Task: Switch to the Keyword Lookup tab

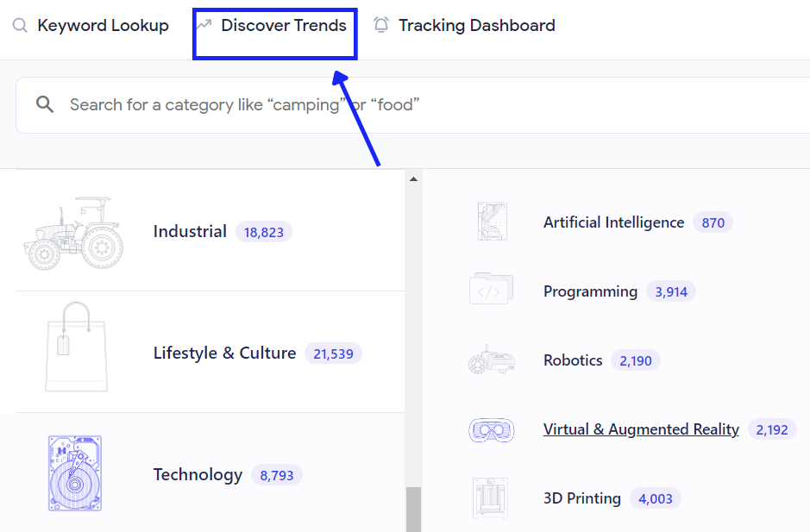Action: click(x=103, y=25)
